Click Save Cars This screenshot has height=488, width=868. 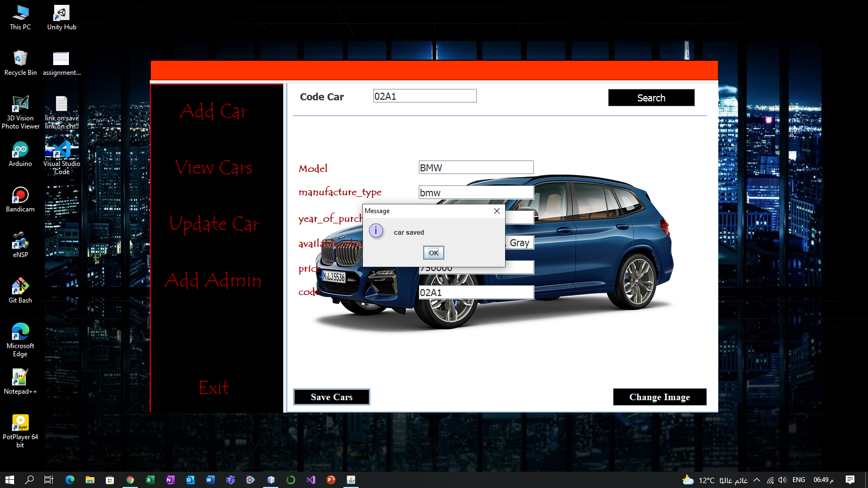(x=331, y=397)
